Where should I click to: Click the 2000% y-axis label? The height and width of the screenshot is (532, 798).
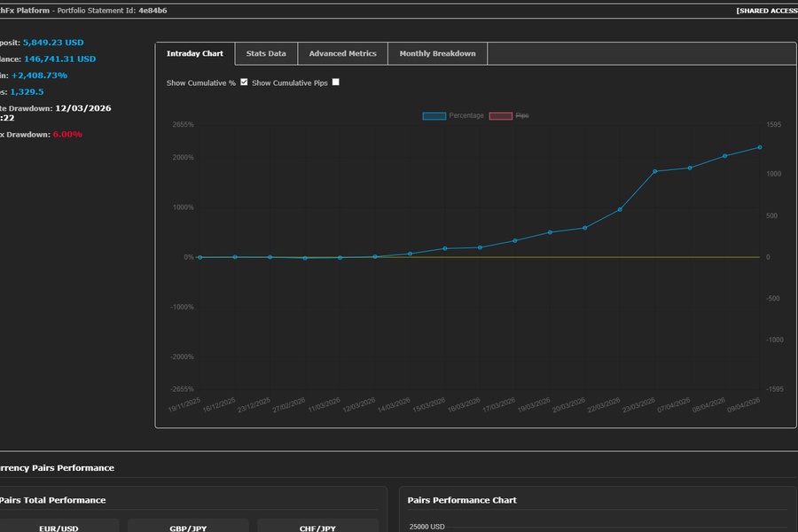point(183,158)
